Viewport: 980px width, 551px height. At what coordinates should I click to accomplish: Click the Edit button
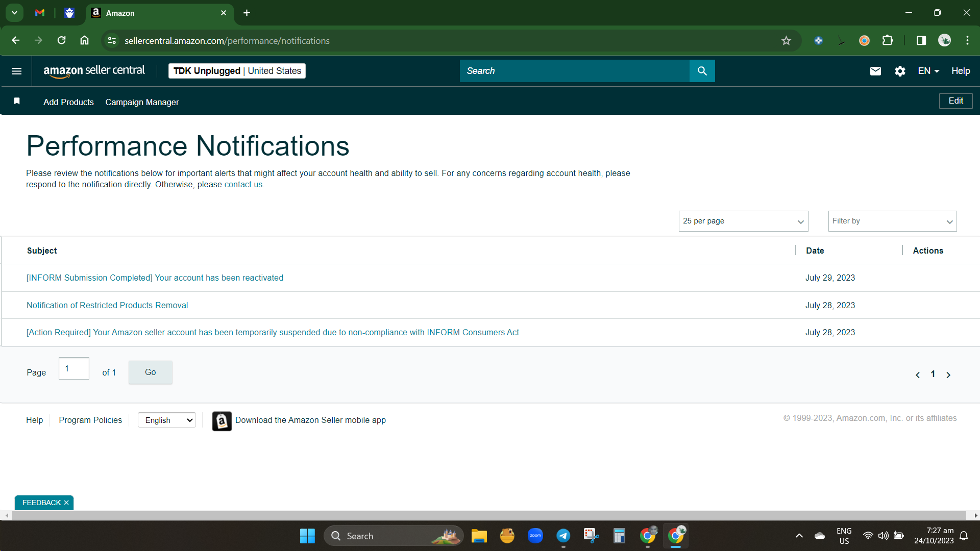[955, 101]
